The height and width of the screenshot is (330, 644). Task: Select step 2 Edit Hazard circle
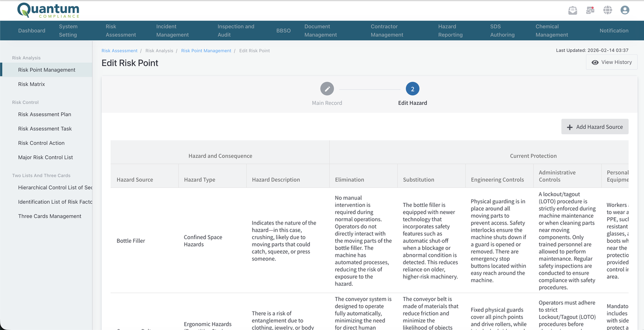412,89
